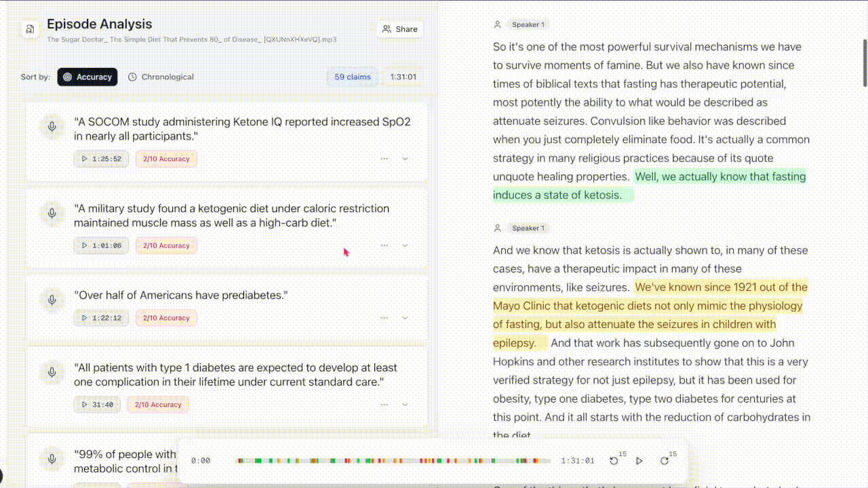Rewind 15 seconds in the audio player
Screen dimensions: 868x488
pyautogui.click(x=614, y=461)
